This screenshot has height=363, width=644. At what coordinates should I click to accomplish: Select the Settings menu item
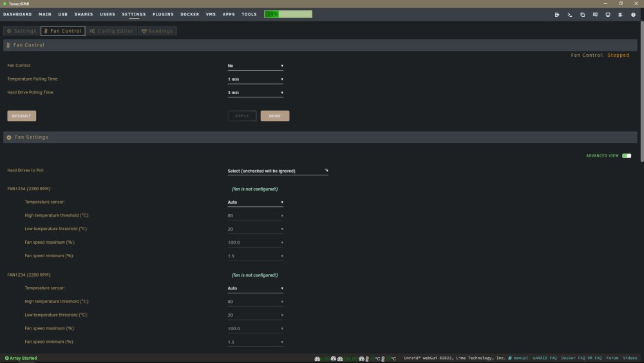[134, 14]
